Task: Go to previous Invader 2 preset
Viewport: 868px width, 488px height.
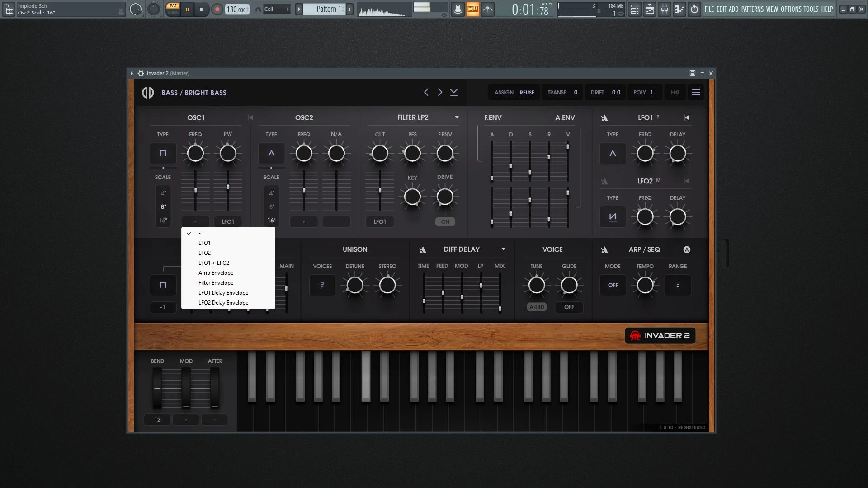Action: click(426, 92)
